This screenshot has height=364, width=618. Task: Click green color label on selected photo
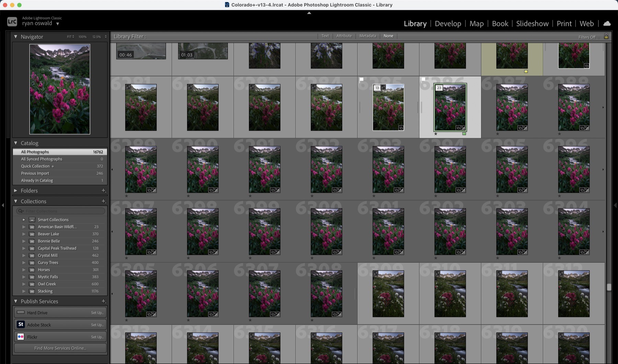tap(464, 134)
